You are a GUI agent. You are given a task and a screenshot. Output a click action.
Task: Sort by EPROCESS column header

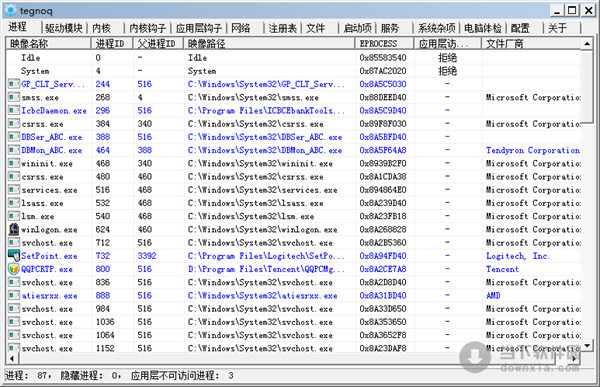385,44
